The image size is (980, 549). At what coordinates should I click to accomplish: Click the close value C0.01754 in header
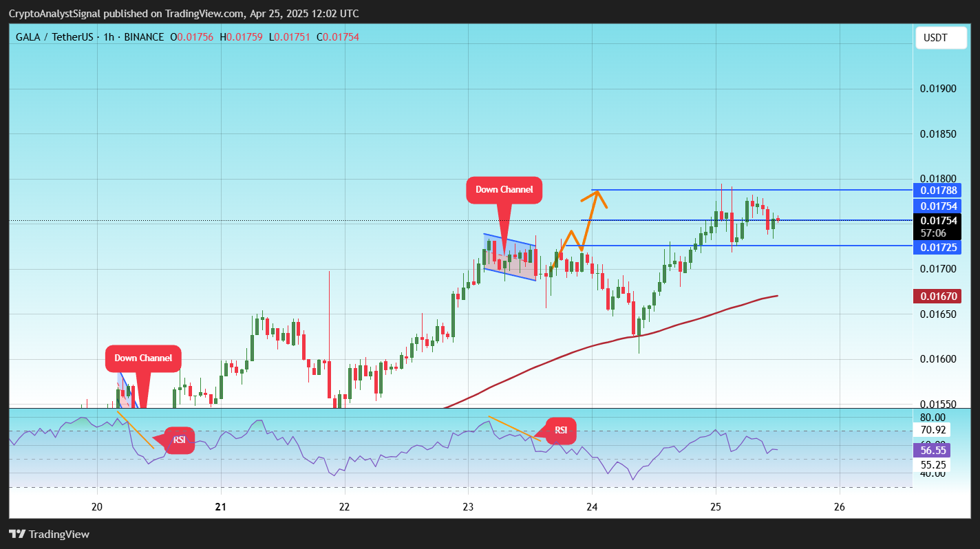click(338, 37)
